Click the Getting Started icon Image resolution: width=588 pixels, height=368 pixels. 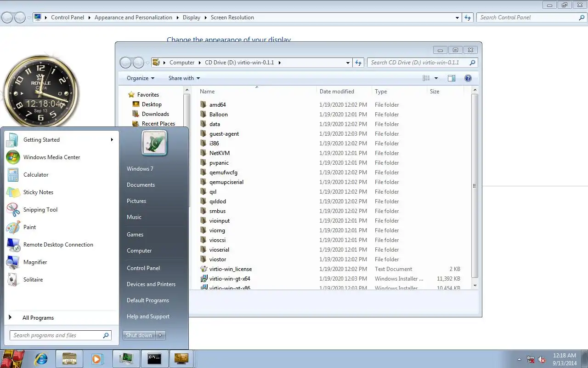point(13,140)
